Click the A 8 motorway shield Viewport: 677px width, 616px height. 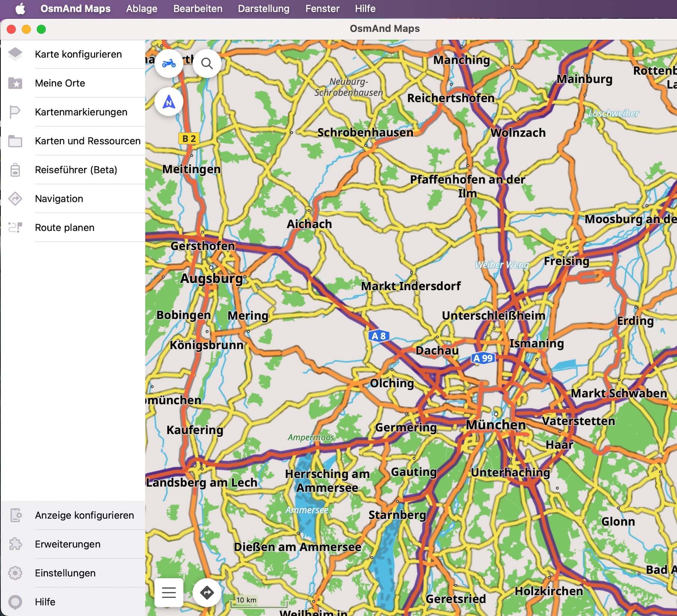pyautogui.click(x=378, y=336)
